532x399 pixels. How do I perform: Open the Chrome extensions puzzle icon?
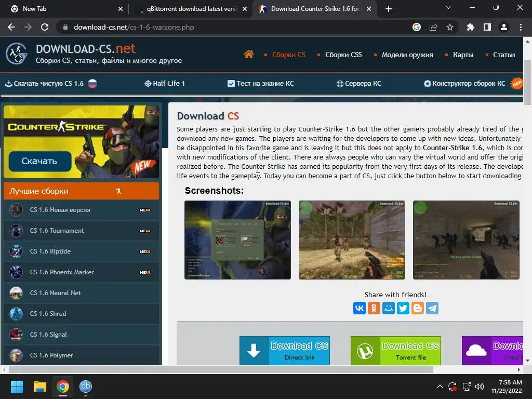471,27
